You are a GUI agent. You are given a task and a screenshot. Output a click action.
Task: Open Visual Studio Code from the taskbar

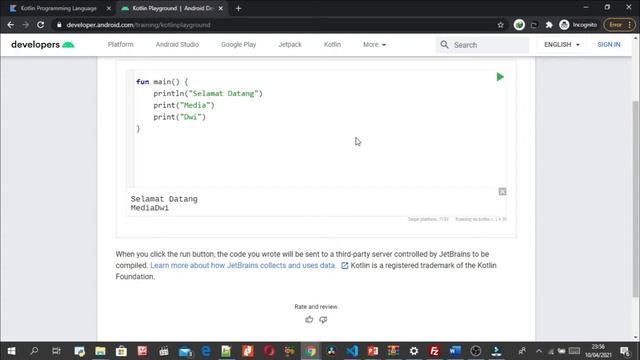pyautogui.click(x=352, y=351)
